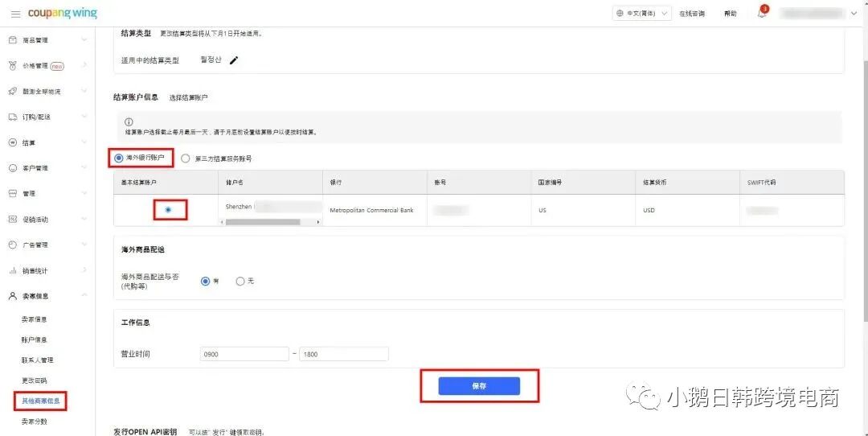Select the 海外银行账户 radio button
868x436 pixels.
(118, 158)
